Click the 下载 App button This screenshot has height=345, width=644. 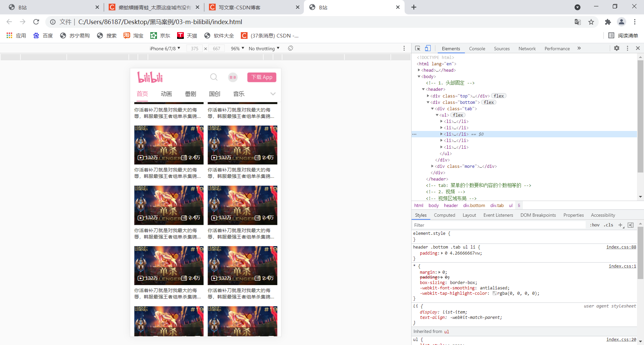point(262,77)
